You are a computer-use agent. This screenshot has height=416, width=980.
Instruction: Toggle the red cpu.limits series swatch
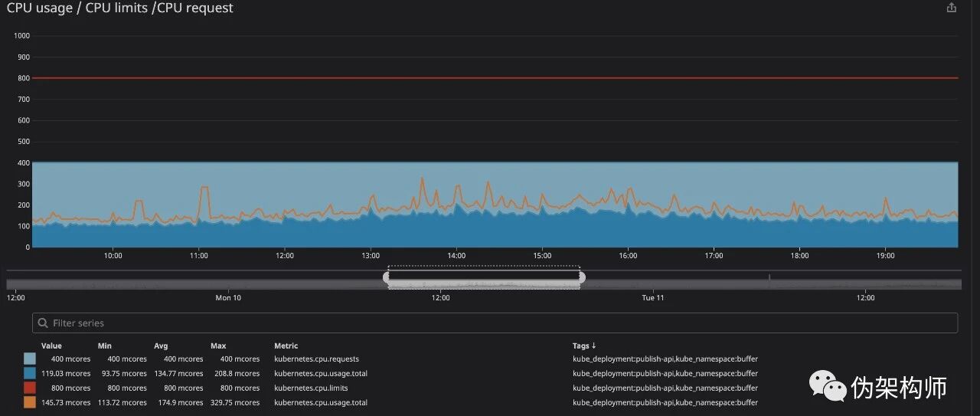pos(30,388)
